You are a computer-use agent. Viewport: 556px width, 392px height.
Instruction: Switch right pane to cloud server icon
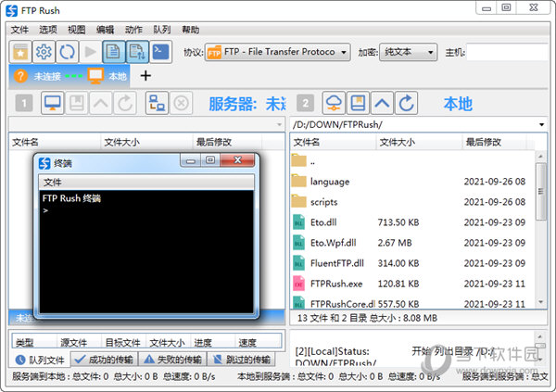click(x=334, y=103)
